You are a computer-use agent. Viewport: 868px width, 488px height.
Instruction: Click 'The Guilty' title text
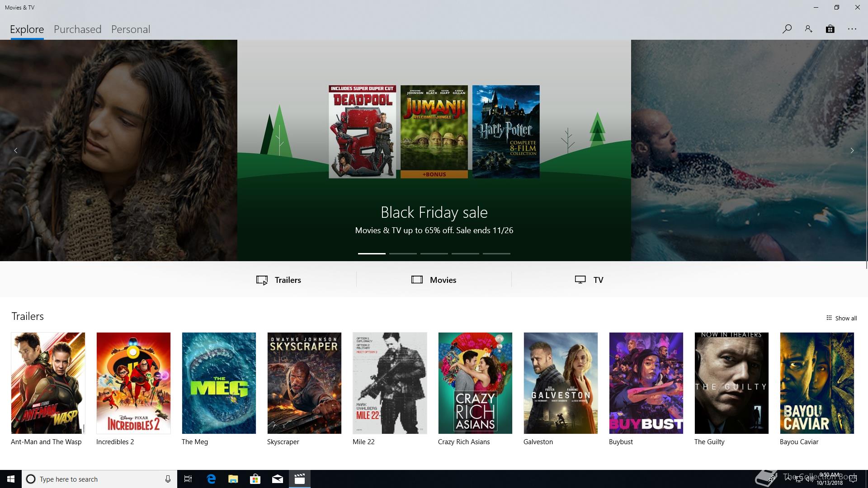[x=709, y=442]
